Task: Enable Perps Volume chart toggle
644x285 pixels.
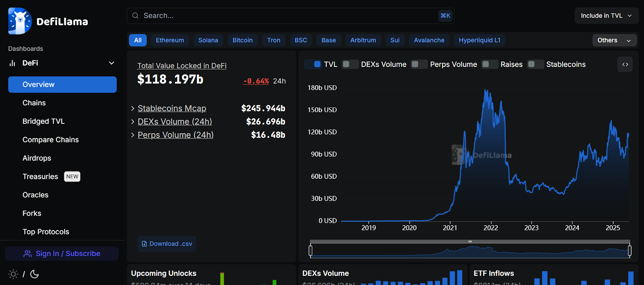Action: click(419, 64)
